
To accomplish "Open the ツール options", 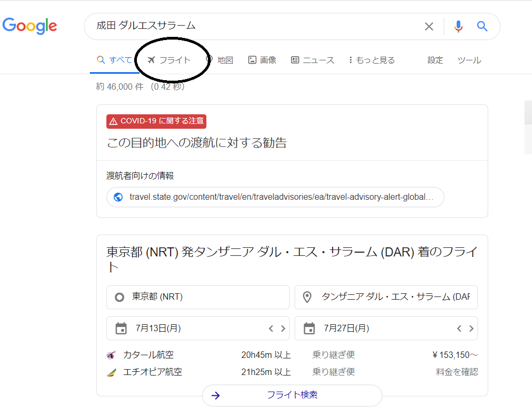I will point(469,60).
